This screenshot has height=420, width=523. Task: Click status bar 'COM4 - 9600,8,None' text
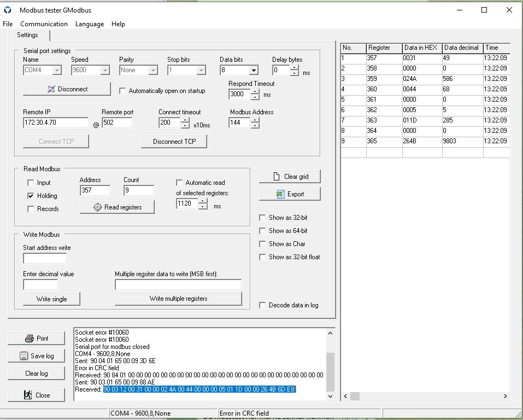pos(140,413)
